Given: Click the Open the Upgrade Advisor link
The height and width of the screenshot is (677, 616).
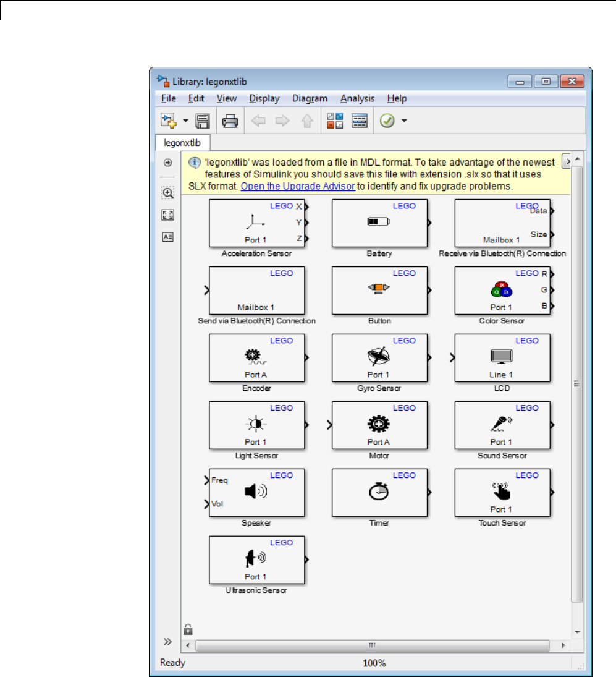Looking at the screenshot, I should coord(298,186).
